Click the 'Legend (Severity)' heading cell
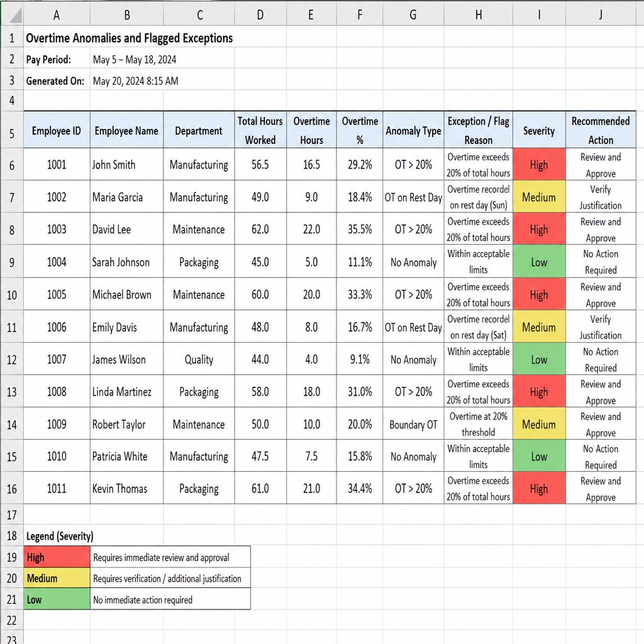The image size is (644, 644). point(60,536)
